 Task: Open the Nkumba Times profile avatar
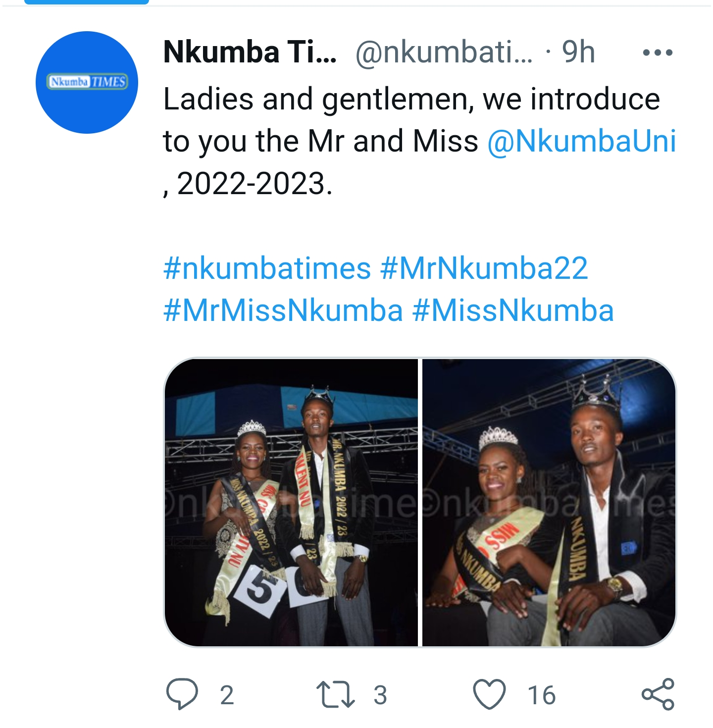[x=87, y=82]
